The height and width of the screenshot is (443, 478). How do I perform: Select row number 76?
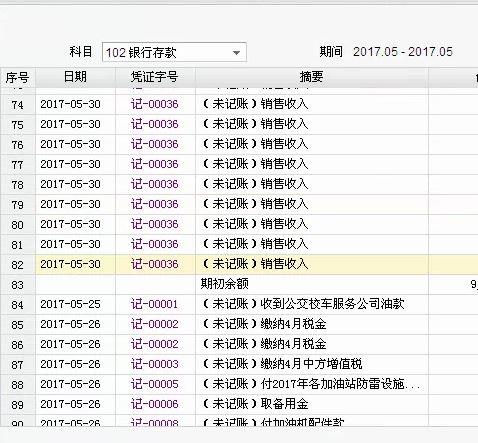17,145
